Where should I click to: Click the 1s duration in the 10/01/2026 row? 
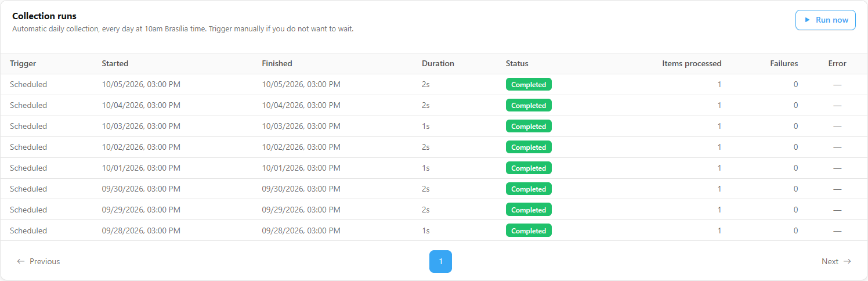pos(426,168)
